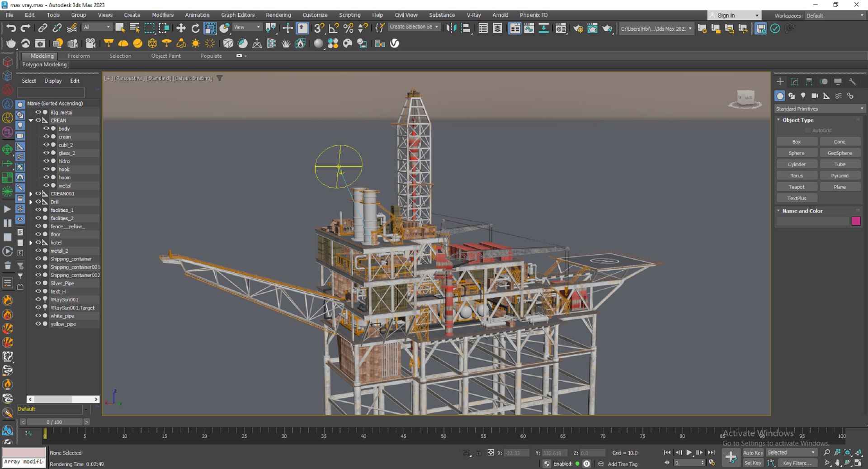Go to End frame button
868x469 pixels.
(711, 452)
